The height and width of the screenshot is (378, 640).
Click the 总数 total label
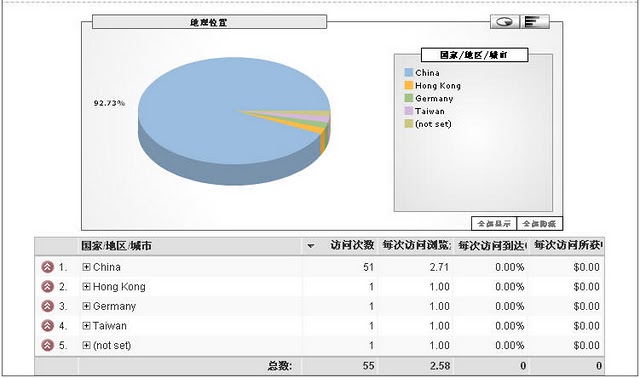pyautogui.click(x=280, y=366)
